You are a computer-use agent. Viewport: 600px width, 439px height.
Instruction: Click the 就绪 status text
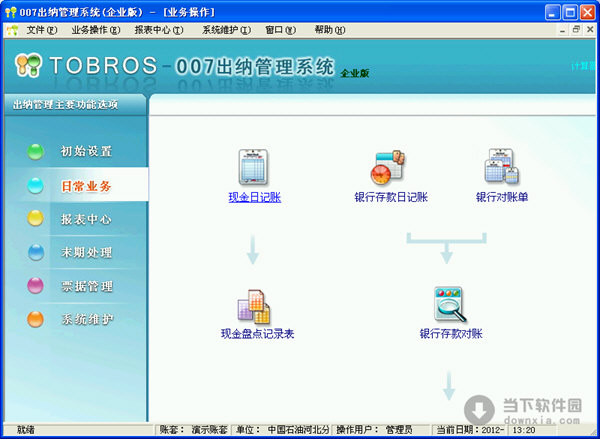[x=26, y=429]
